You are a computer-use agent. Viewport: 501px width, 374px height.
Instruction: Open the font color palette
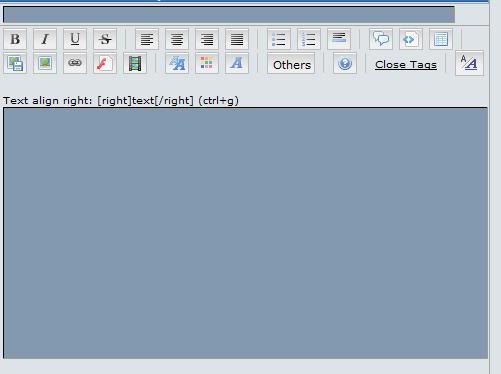(207, 63)
